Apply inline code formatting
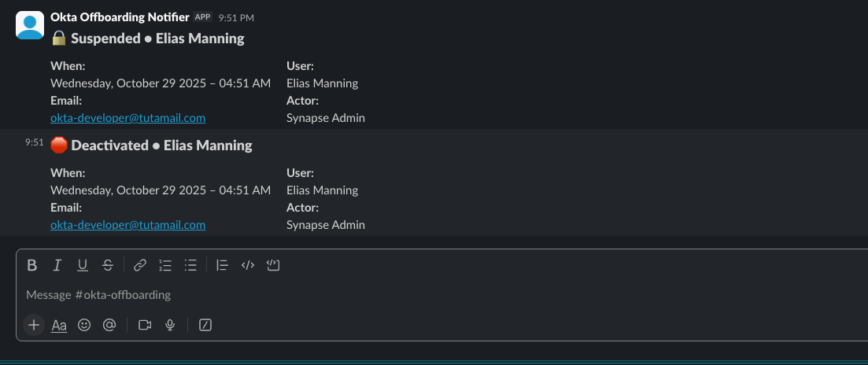 pos(248,265)
